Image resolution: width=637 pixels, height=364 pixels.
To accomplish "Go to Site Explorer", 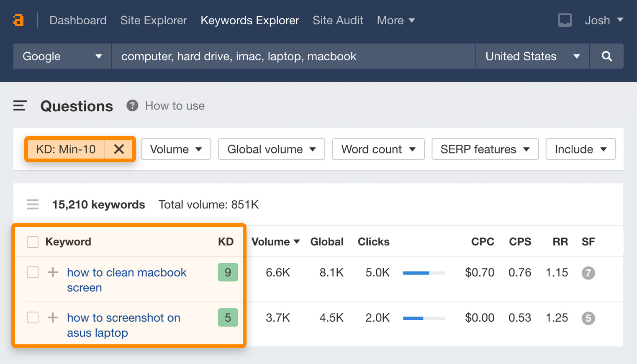I will point(154,20).
